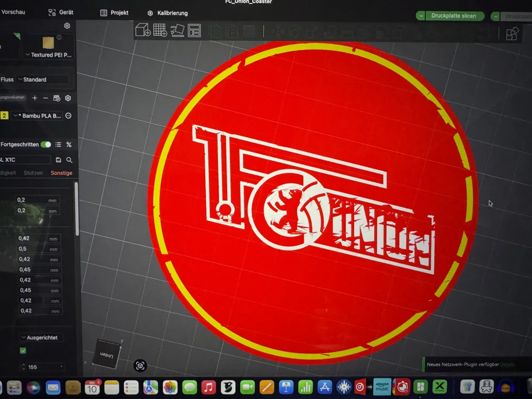Open dropdown arrow beside the print plate button
Image resolution: width=532 pixels, height=399 pixels.
click(495, 16)
